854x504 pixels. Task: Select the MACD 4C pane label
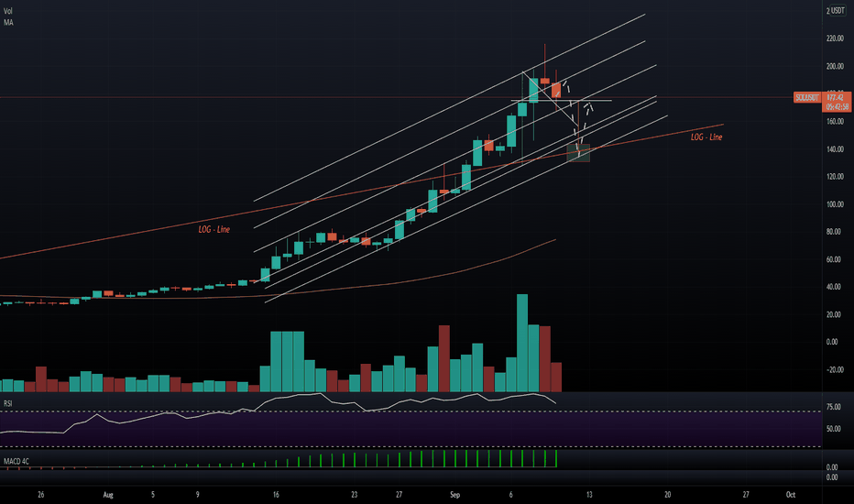click(16, 462)
